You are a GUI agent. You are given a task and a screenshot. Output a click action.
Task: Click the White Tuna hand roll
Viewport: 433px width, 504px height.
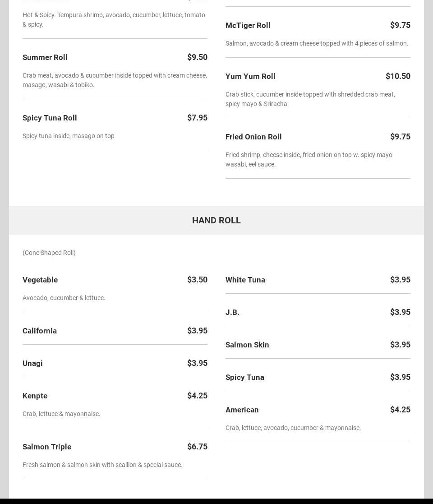(x=245, y=280)
